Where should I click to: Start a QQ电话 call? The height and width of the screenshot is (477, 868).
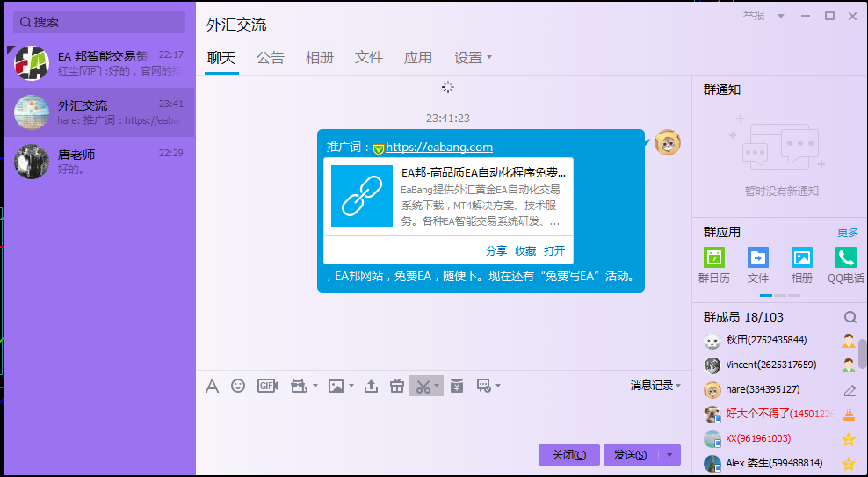(x=845, y=258)
